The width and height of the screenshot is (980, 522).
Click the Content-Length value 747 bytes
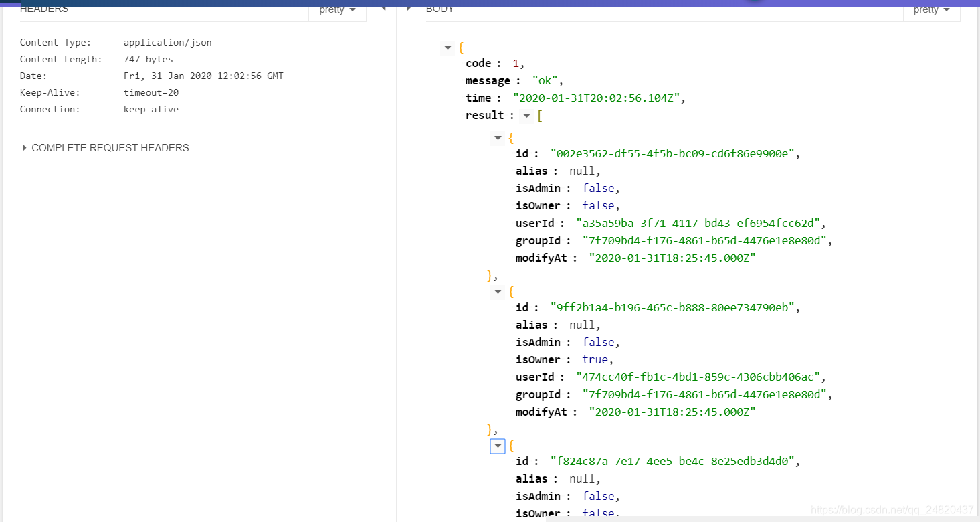tap(149, 60)
